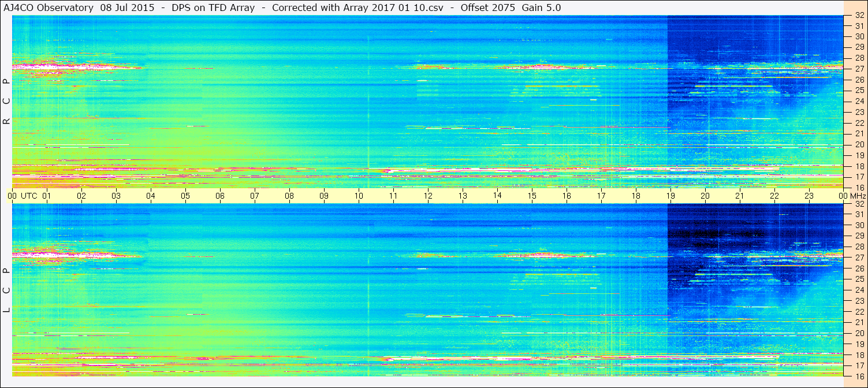Click hour marker 19 on time axis
The width and height of the screenshot is (868, 388).
tap(670, 196)
